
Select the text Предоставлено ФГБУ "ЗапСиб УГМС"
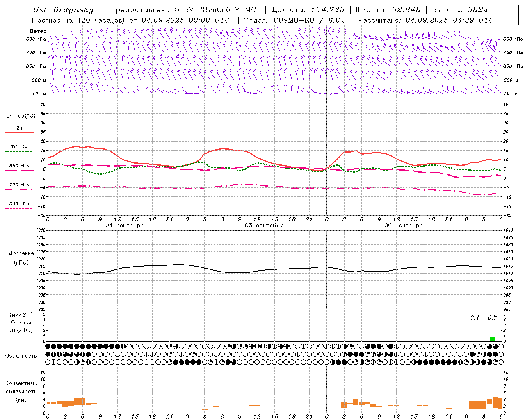[185, 10]
